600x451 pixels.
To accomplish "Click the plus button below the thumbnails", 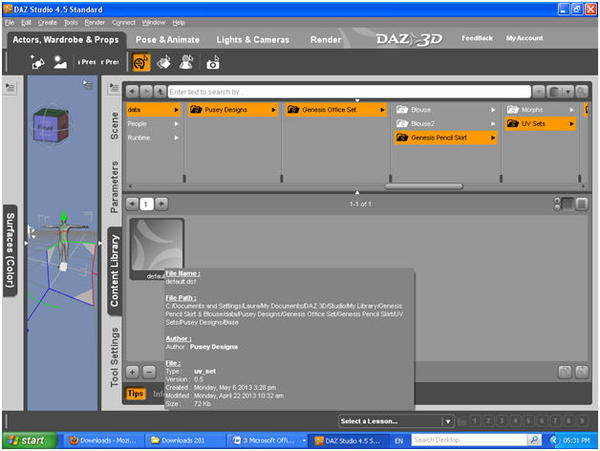I will [132, 371].
